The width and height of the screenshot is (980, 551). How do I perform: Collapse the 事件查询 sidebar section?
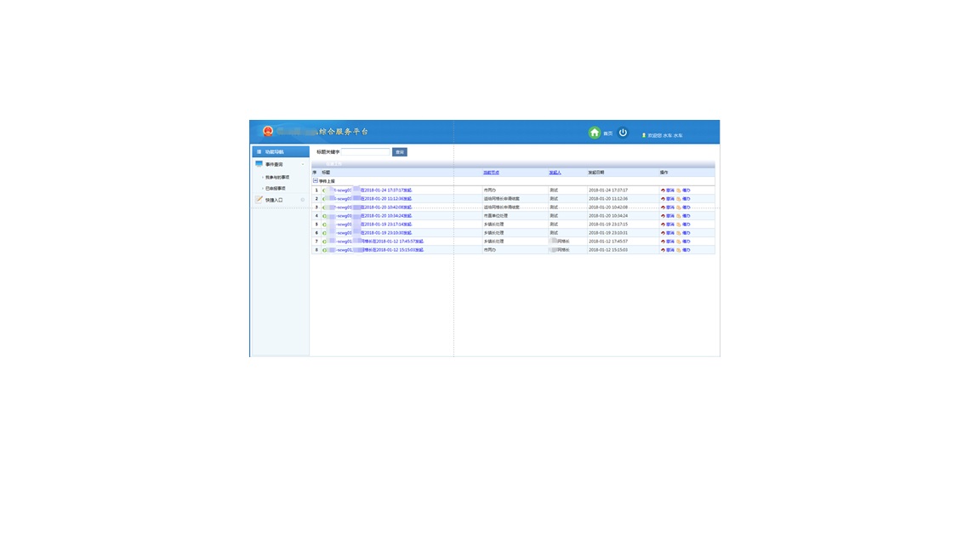coord(302,164)
